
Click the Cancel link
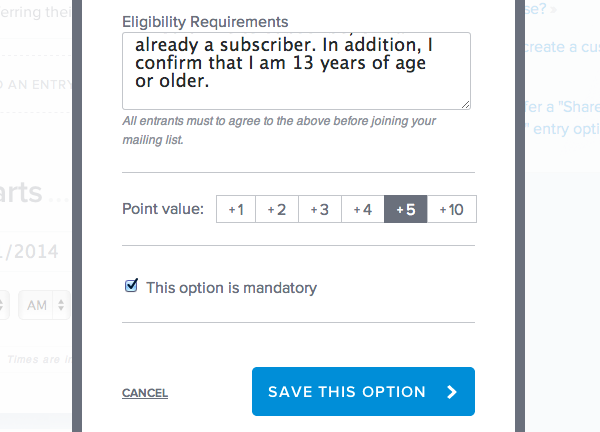point(145,393)
